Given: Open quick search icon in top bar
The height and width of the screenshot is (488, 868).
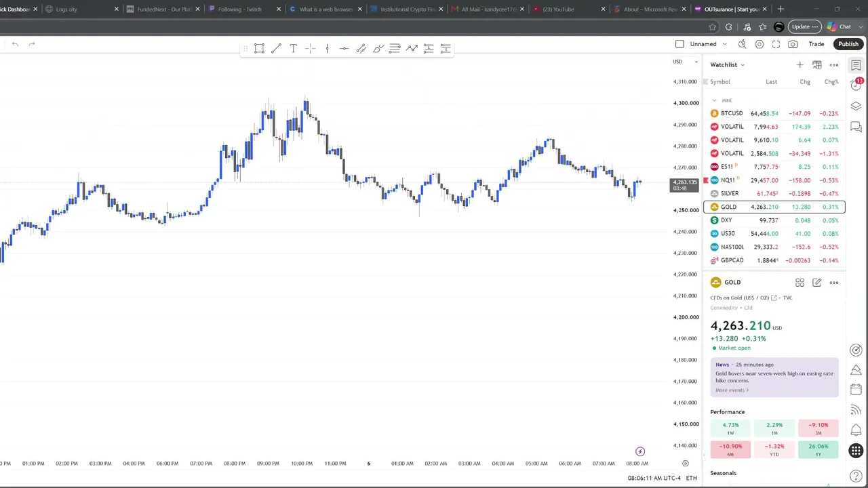Looking at the screenshot, I should [742, 44].
